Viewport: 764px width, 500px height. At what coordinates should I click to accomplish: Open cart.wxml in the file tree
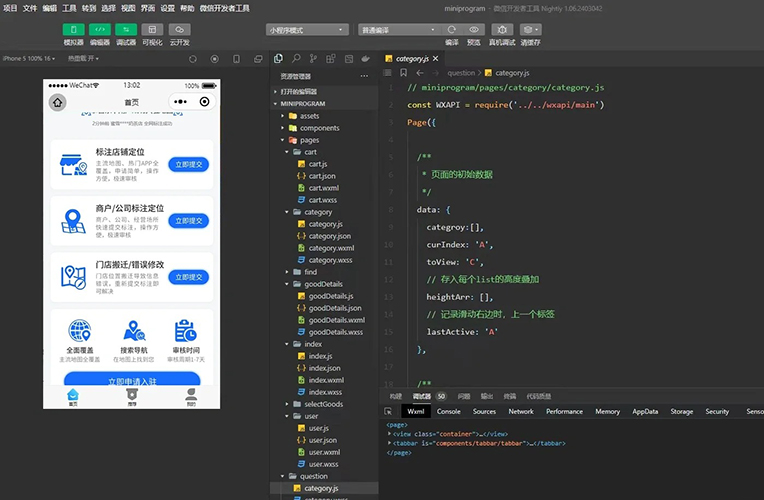[324, 188]
